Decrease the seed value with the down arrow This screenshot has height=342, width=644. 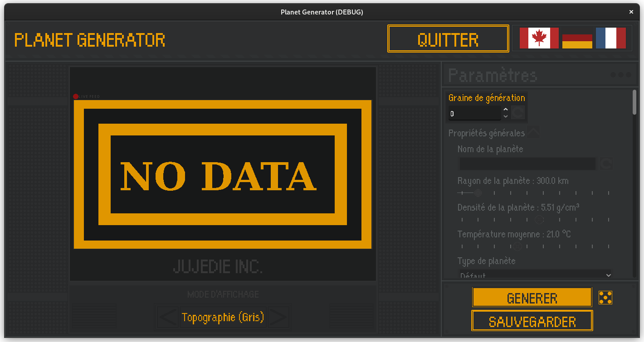[506, 116]
